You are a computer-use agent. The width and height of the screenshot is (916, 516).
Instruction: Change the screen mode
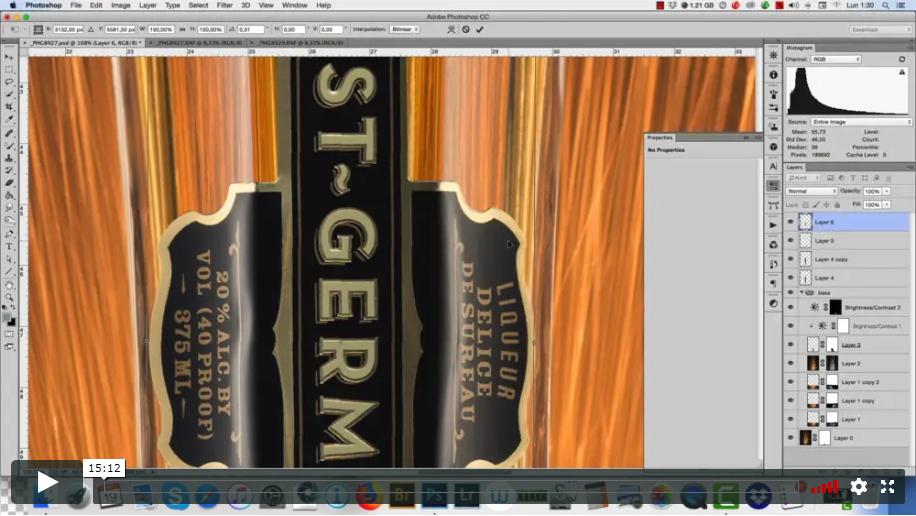coord(9,347)
